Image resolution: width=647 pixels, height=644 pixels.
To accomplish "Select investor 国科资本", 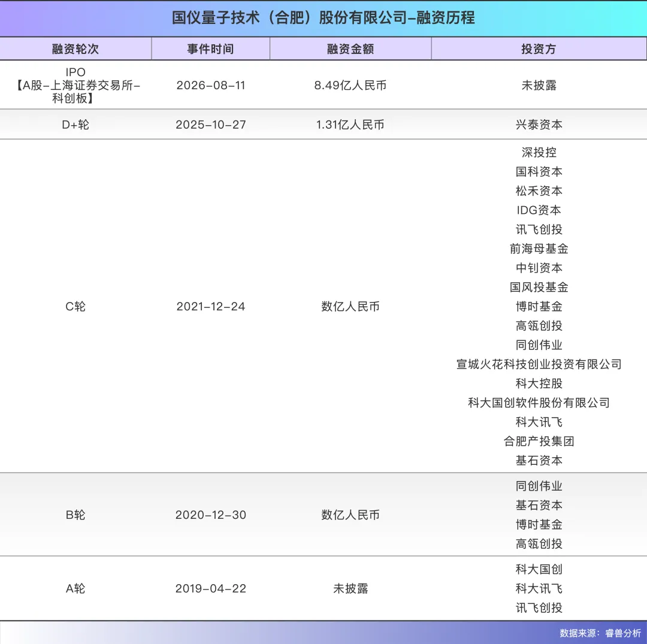I will (x=539, y=171).
